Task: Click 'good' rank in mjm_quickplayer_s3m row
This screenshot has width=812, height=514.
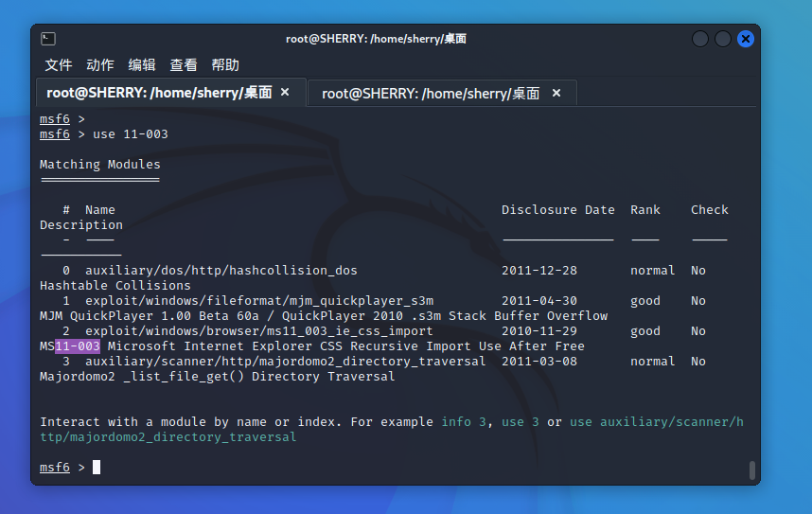Action: 645,300
